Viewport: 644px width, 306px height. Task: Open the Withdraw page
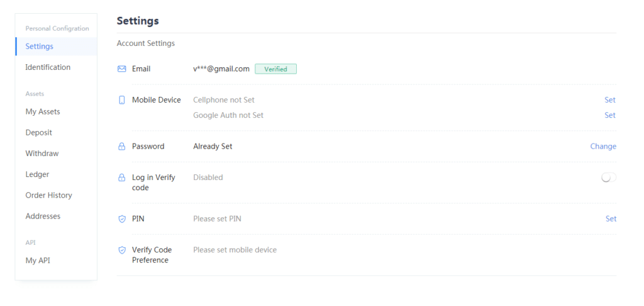coord(42,154)
